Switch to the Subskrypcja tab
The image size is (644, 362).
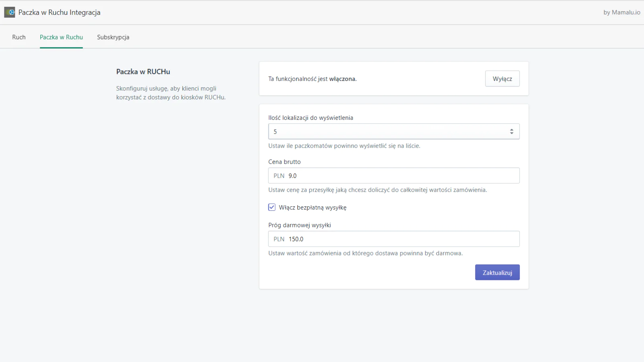click(x=113, y=37)
